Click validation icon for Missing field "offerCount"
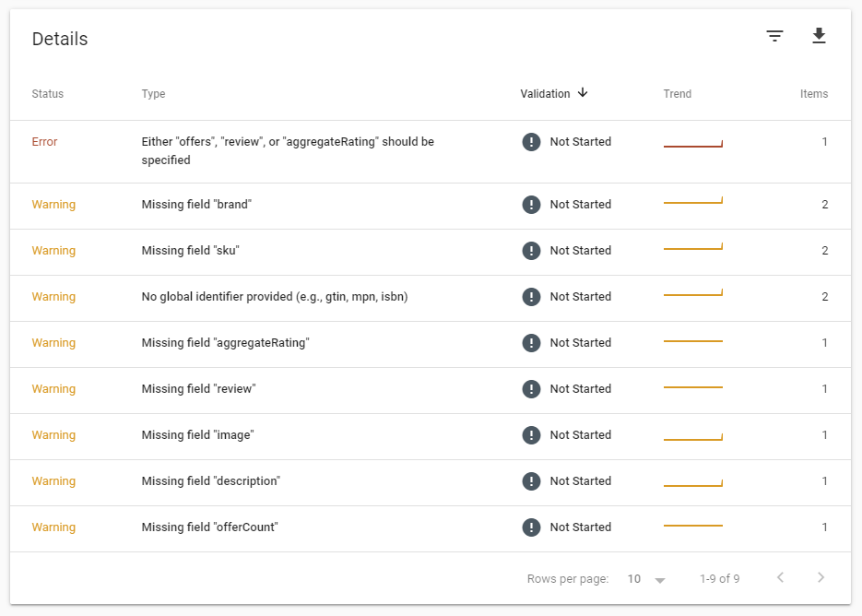This screenshot has height=616, width=862. [x=531, y=527]
